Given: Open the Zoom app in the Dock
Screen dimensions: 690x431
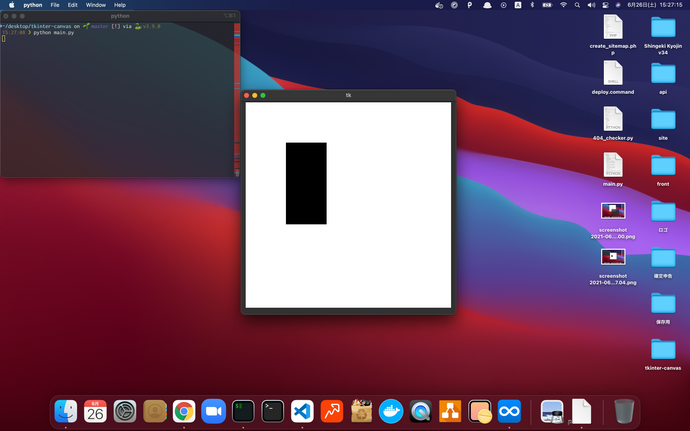Looking at the screenshot, I should click(213, 411).
